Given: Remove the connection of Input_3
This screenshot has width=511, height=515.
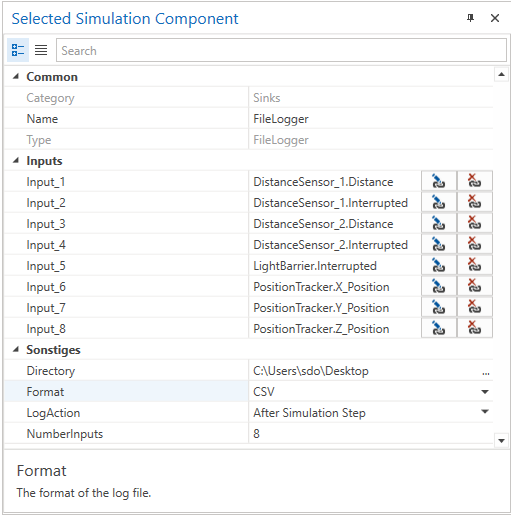Looking at the screenshot, I should coord(474,223).
